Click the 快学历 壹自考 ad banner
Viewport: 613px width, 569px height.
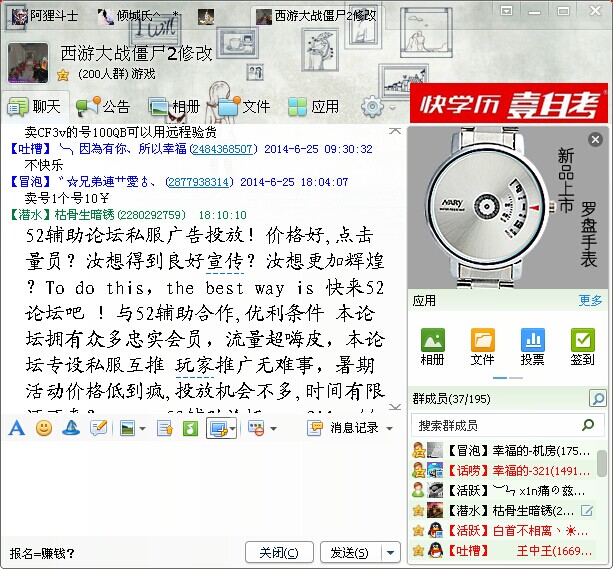[509, 104]
